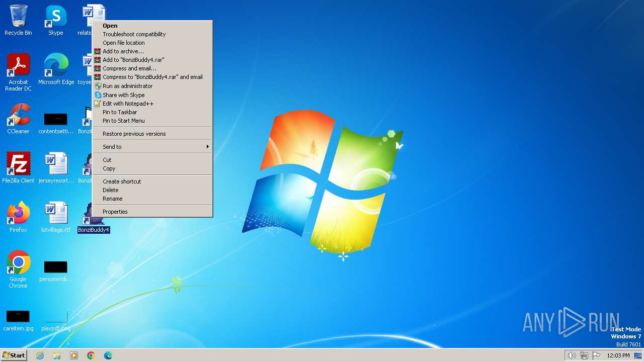Select the FileZilla Client shortcut

pyautogui.click(x=18, y=168)
